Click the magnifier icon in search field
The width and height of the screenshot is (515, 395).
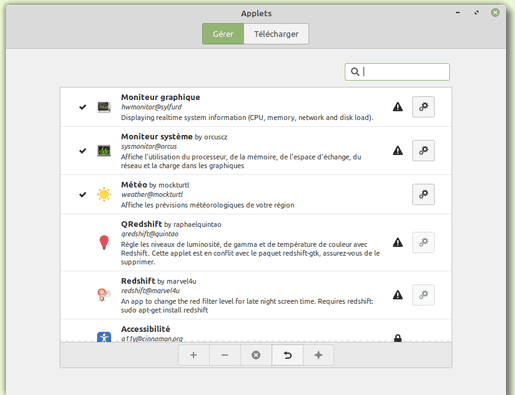pos(355,72)
